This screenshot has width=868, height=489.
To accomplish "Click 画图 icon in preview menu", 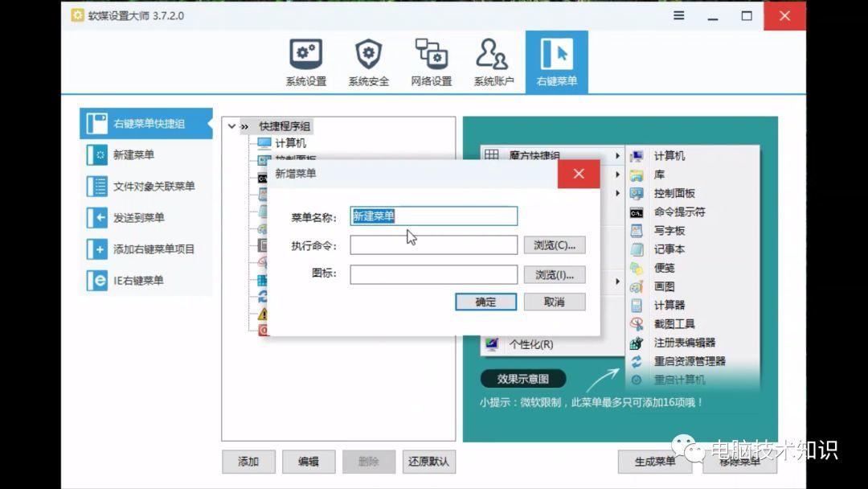I will coord(637,287).
